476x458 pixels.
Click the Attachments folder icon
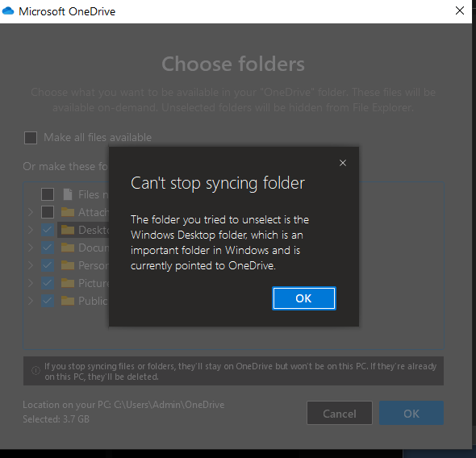68,212
